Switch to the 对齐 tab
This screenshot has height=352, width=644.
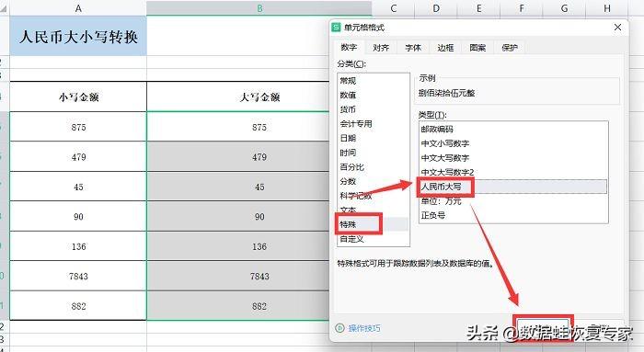coord(381,48)
